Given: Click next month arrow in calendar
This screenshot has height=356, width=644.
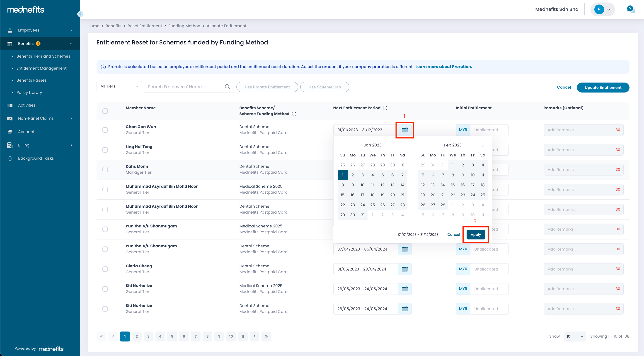Looking at the screenshot, I should coord(483,145).
